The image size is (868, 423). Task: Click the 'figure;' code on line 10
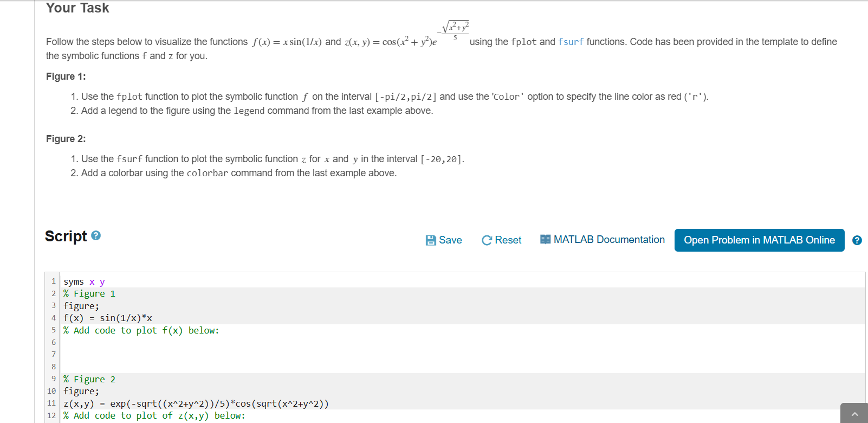pos(81,391)
